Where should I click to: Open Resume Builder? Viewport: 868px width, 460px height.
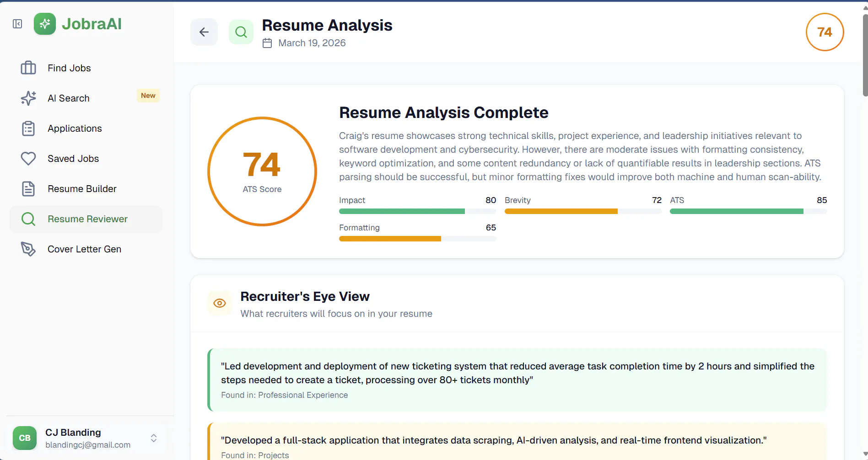click(x=86, y=189)
